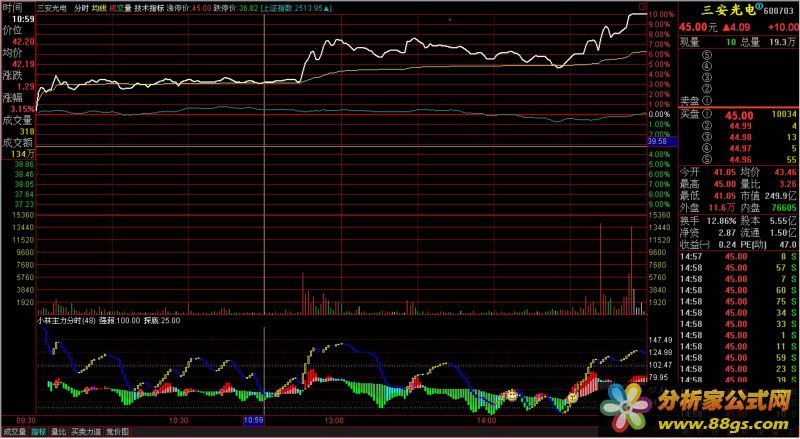Click the 价位 42.20 value in left panel
This screenshot has width=800, height=439.
pyautogui.click(x=24, y=41)
